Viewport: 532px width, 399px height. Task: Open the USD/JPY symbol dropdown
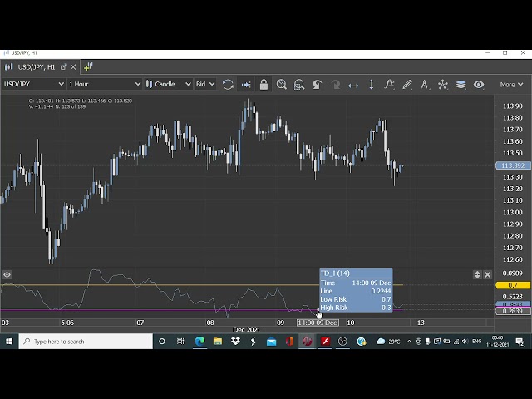coord(33,84)
